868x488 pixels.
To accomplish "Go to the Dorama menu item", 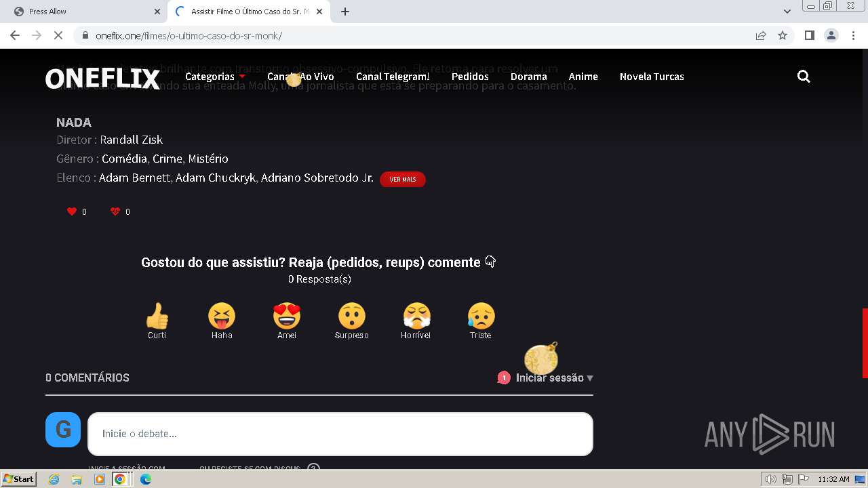I will [x=529, y=77].
